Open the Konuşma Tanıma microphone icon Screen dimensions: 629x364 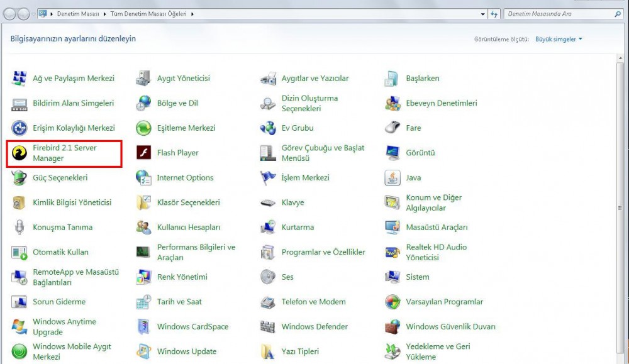pos(19,228)
